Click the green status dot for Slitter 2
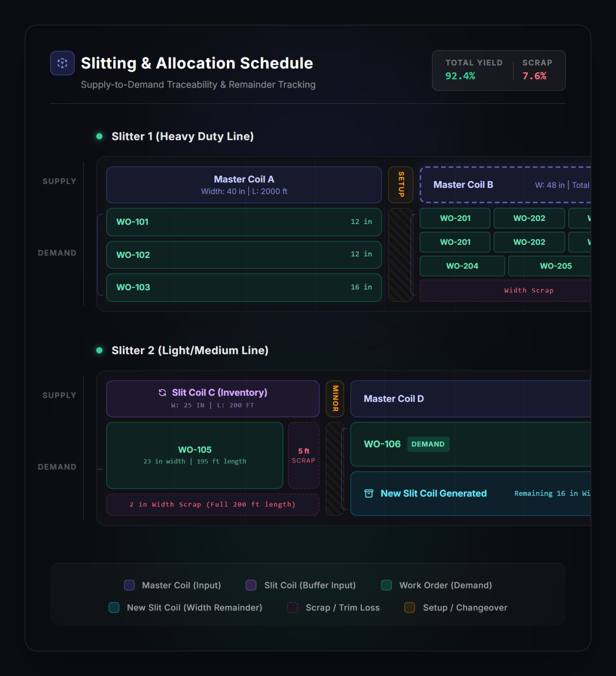 click(x=100, y=350)
